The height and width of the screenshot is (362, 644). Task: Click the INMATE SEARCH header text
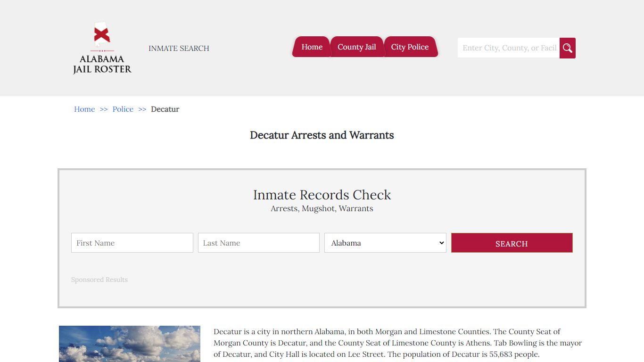coord(179,48)
